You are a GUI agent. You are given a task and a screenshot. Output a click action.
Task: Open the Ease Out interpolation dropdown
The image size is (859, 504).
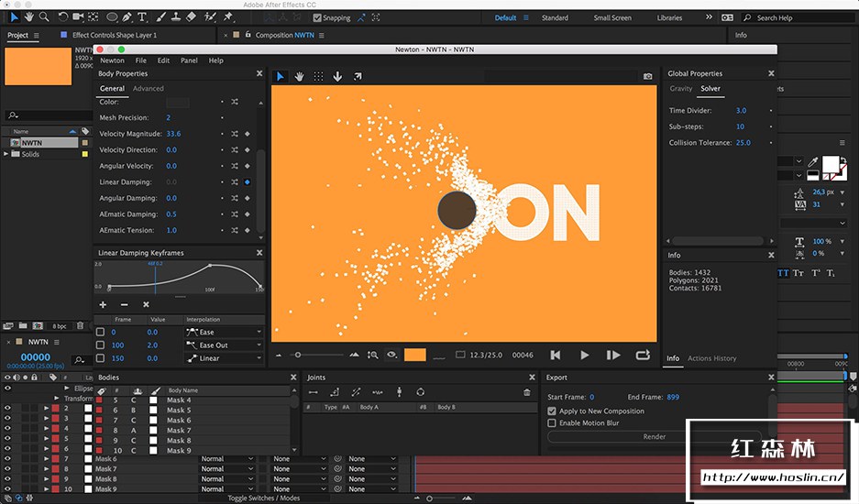(x=224, y=345)
